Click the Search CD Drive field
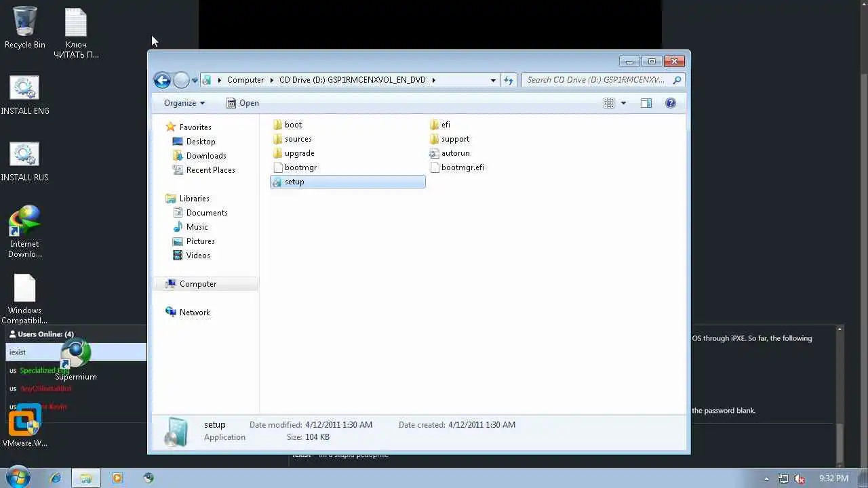868x488 pixels. pos(603,80)
